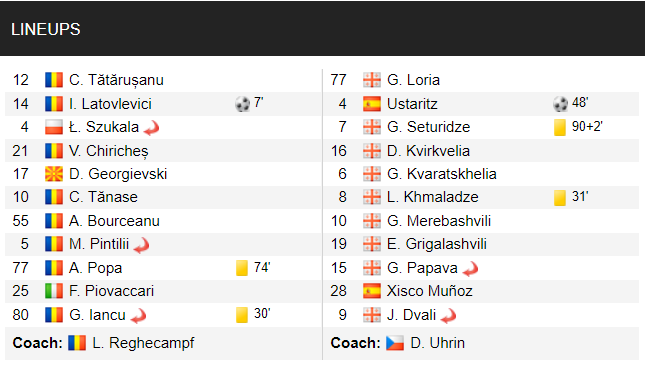Click L. Khmaladze's yellow card icon

point(560,198)
